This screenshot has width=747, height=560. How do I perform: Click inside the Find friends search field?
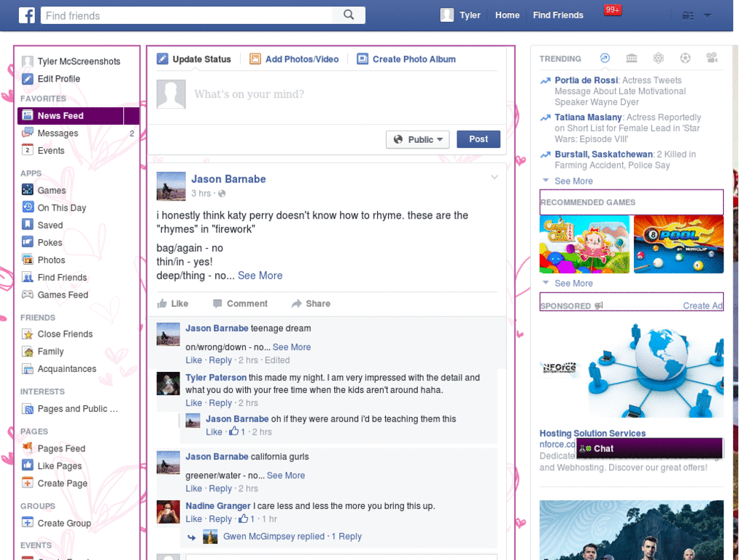tap(187, 15)
